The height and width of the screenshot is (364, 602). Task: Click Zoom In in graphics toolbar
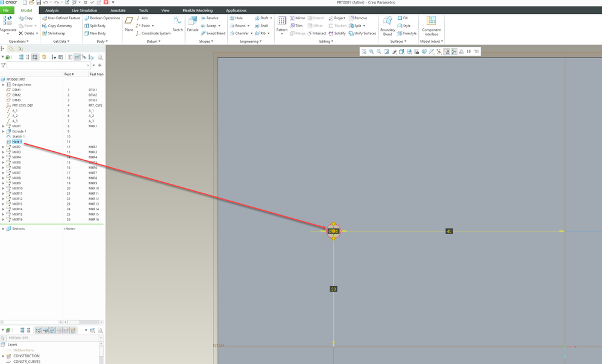pos(371,52)
